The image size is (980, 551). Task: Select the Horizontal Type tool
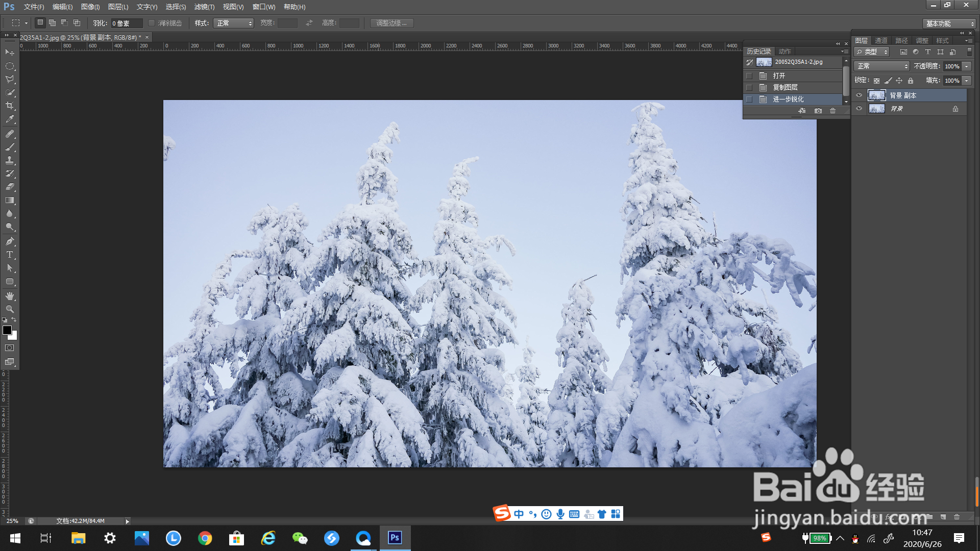[10, 255]
